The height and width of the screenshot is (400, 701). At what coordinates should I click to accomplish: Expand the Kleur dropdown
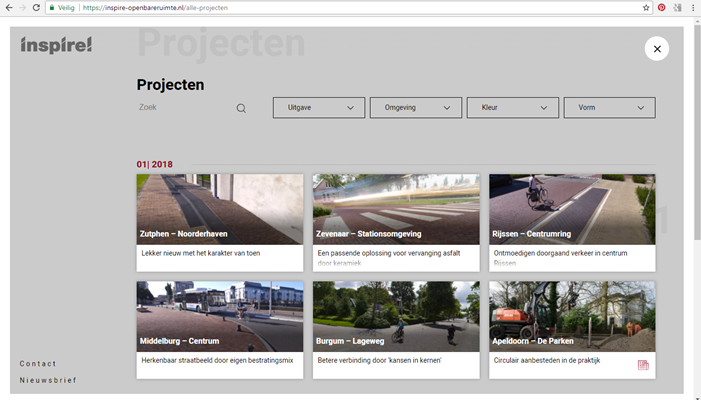tap(513, 107)
